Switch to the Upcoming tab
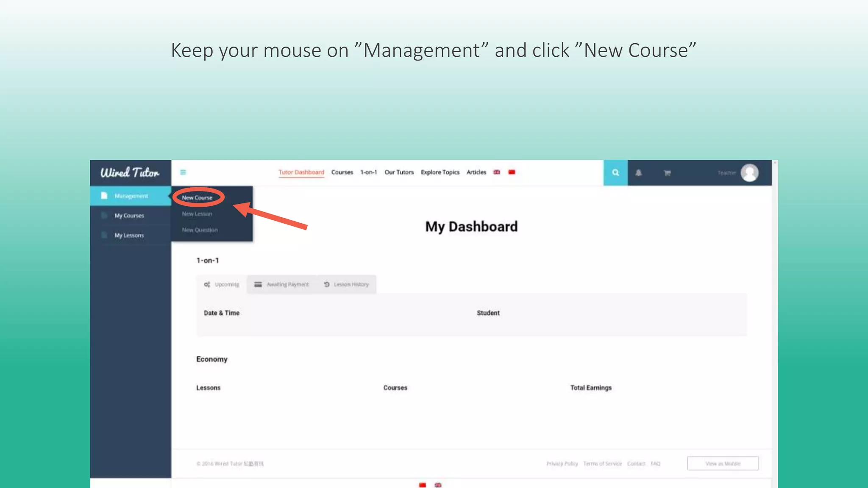The image size is (868, 488). click(x=222, y=284)
